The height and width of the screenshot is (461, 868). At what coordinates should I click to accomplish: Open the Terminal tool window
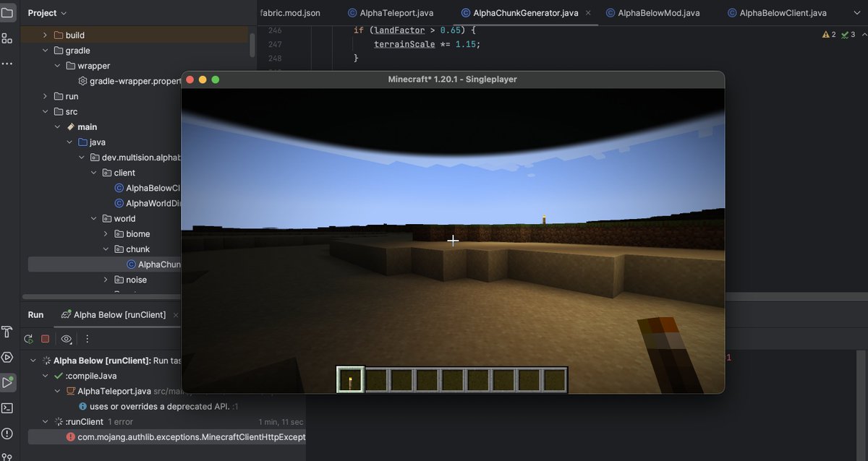(x=7, y=408)
